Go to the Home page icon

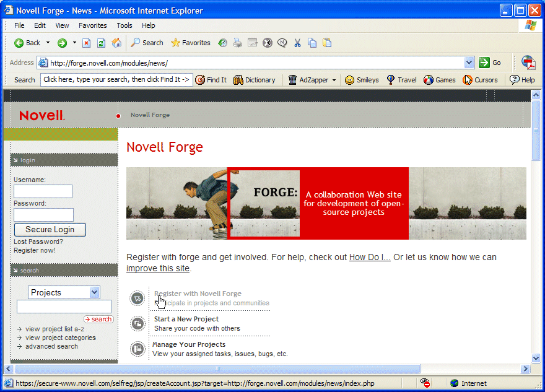point(116,43)
